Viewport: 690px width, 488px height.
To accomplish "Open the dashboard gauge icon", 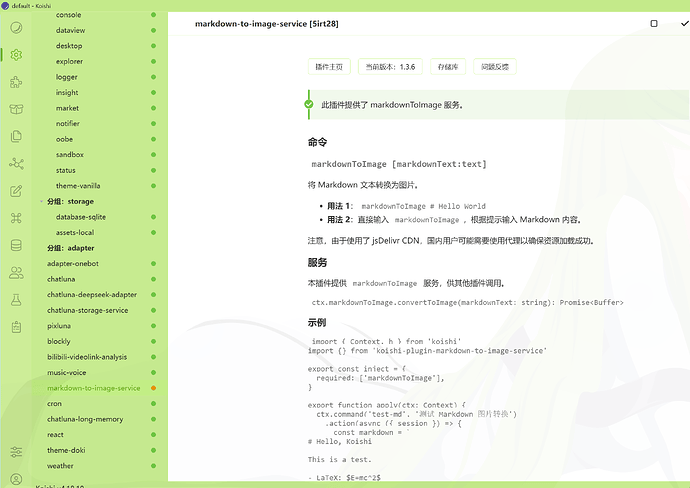I will click(16, 28).
